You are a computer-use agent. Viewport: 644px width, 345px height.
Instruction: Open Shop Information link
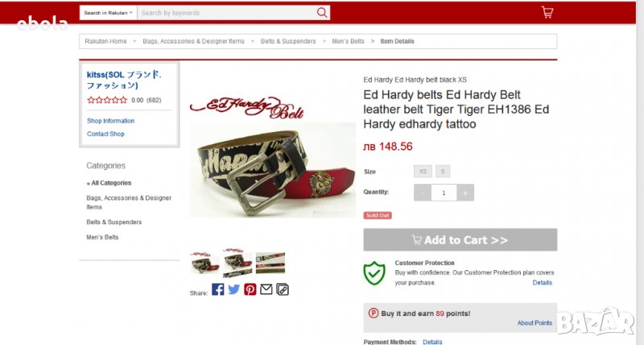(110, 121)
